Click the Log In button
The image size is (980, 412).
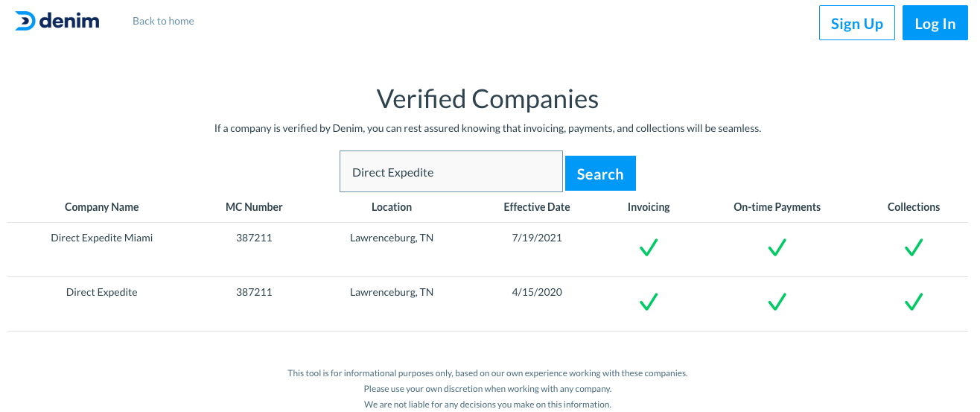935,23
